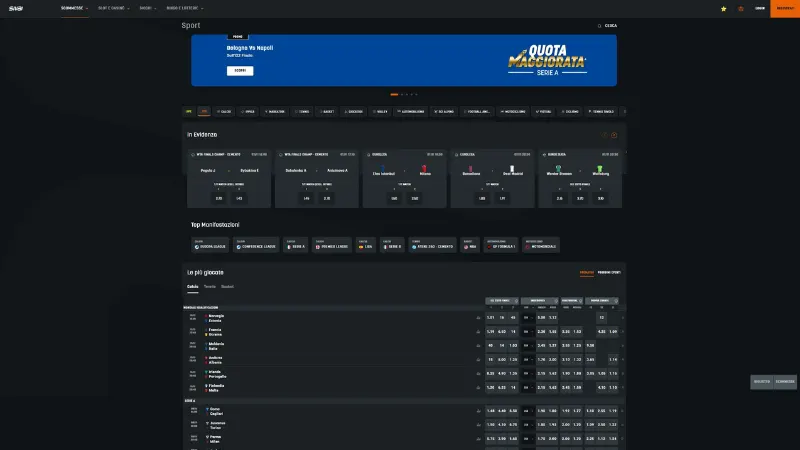
Task: Expand more markets arrow for Andorra - Albania
Action: point(622,360)
